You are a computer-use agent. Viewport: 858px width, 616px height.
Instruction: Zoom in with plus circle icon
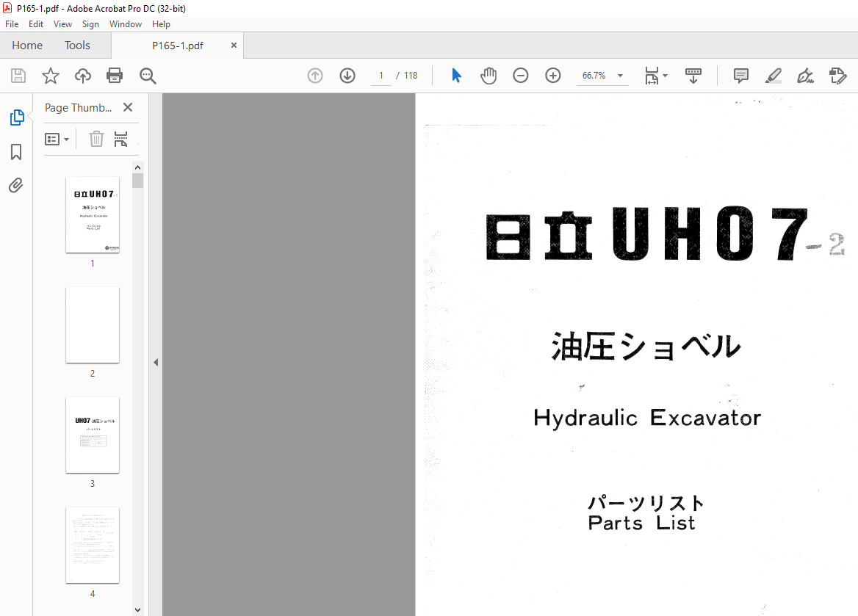point(553,76)
